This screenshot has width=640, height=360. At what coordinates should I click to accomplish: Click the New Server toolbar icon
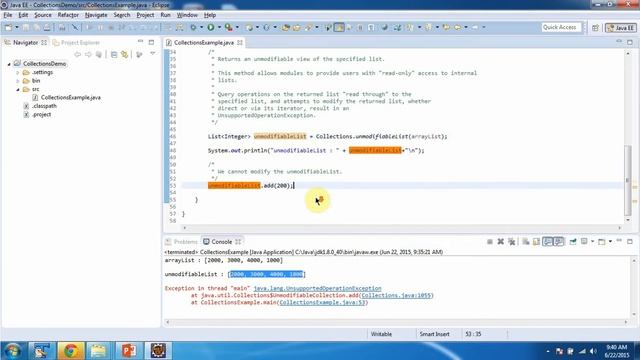[249, 27]
